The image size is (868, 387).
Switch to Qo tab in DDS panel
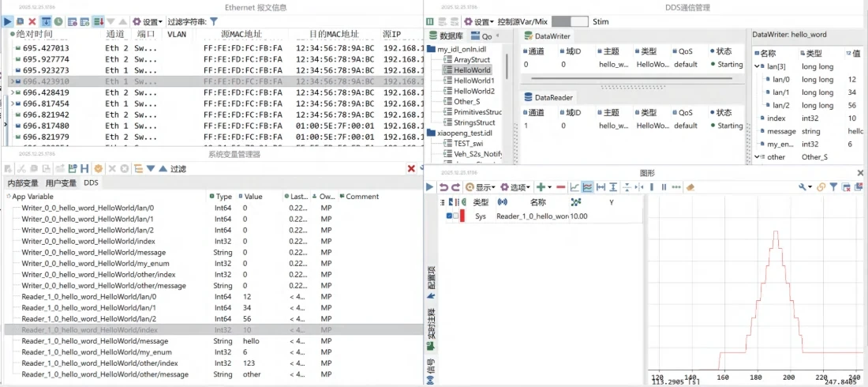(481, 36)
